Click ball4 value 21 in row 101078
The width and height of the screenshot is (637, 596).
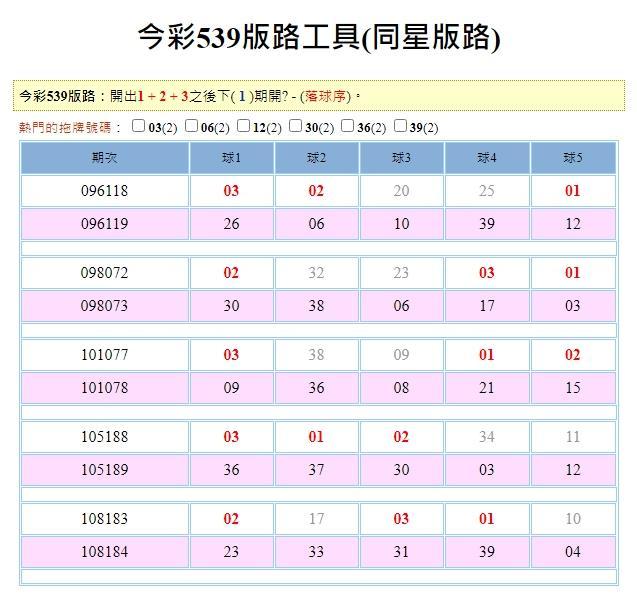[x=487, y=388]
